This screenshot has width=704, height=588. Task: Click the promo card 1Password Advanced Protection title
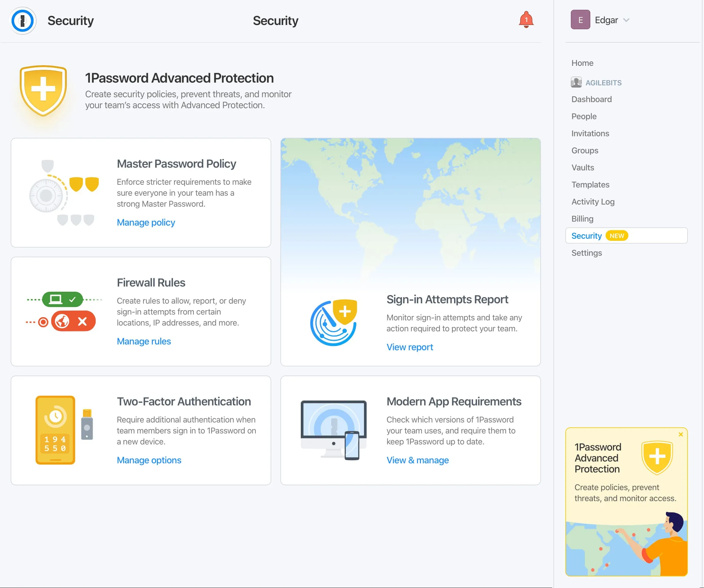click(x=598, y=458)
